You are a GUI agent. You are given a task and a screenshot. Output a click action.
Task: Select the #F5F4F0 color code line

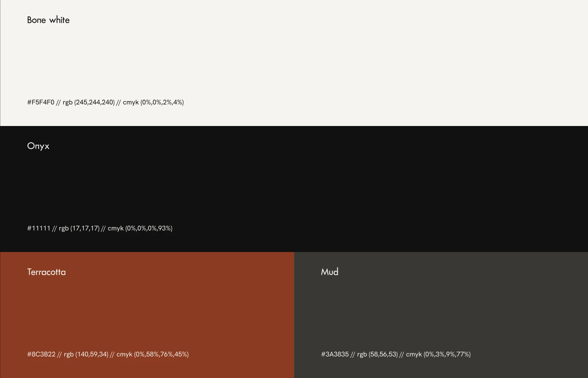pos(105,102)
